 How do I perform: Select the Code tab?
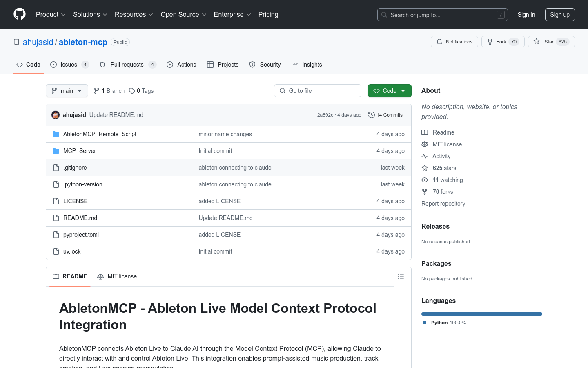[29, 65]
